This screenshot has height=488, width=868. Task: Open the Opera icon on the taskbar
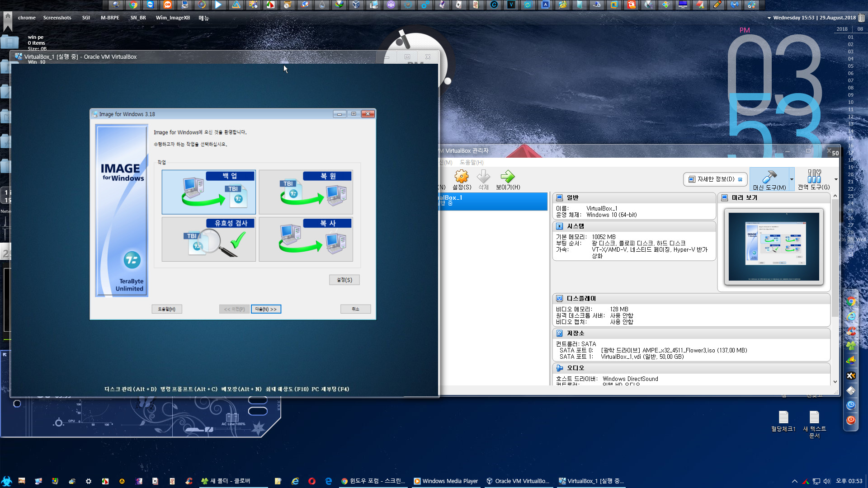point(312,481)
